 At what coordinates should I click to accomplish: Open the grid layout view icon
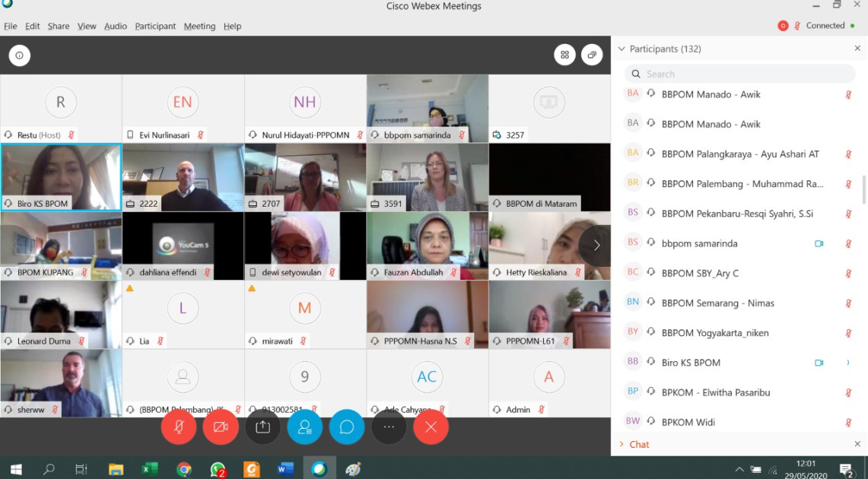[564, 55]
